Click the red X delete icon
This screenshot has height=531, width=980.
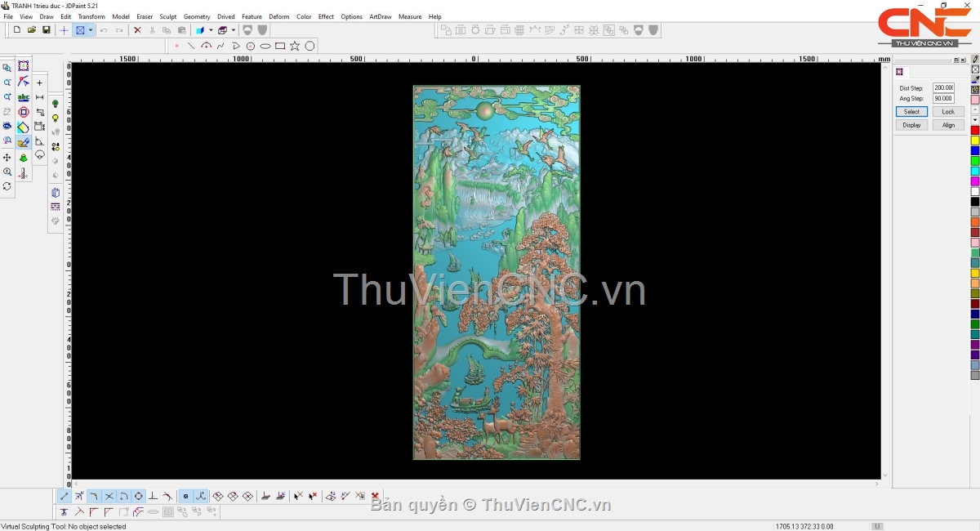pos(137,30)
